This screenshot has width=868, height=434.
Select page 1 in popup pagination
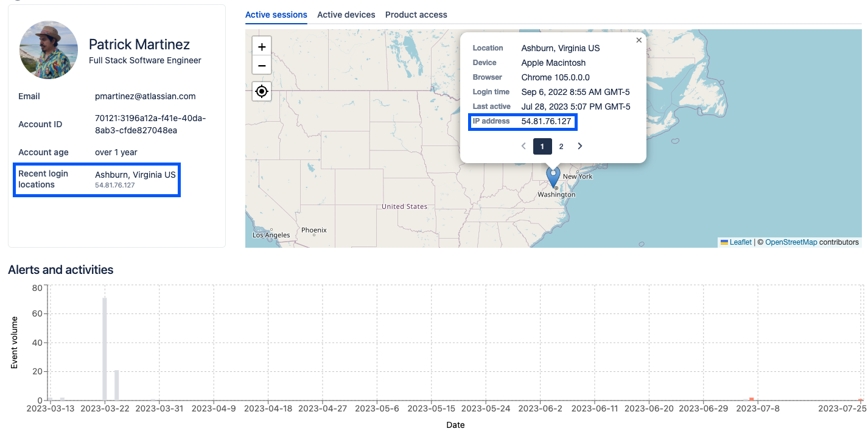[x=542, y=146]
